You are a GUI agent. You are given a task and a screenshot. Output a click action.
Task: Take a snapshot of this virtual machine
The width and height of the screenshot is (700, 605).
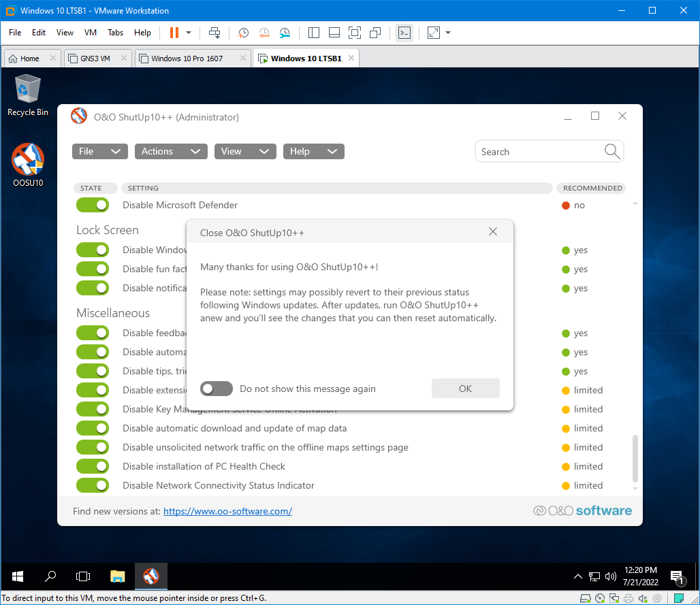click(243, 33)
